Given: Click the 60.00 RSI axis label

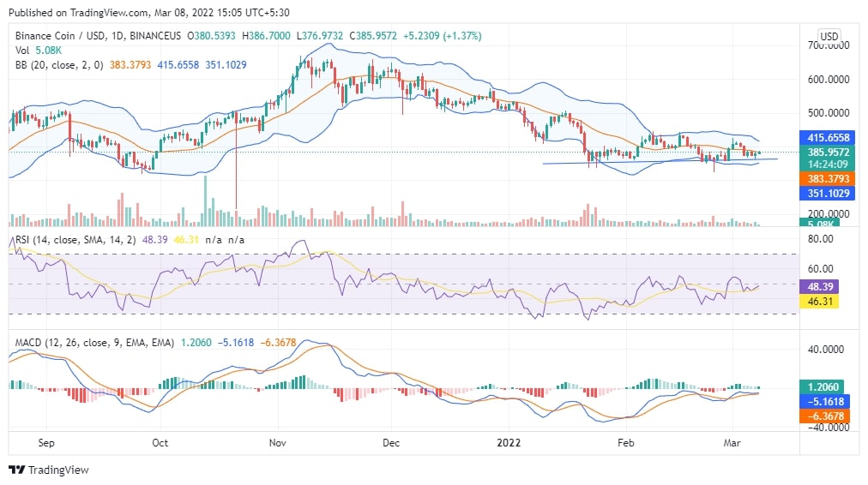Looking at the screenshot, I should (x=820, y=269).
